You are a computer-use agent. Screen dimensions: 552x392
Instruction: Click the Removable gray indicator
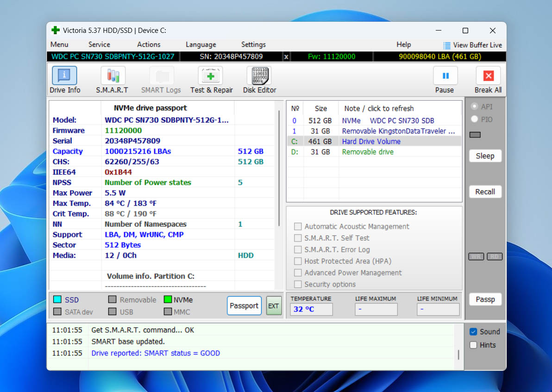tap(113, 299)
